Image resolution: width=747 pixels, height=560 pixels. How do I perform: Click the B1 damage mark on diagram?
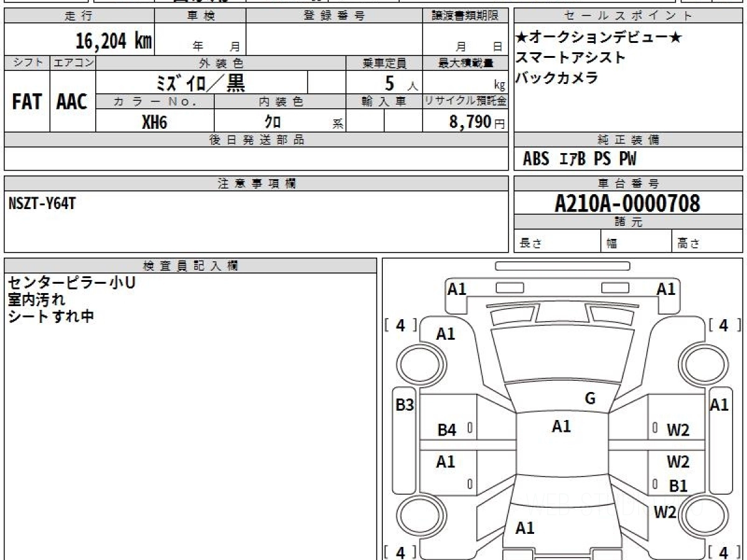click(678, 486)
